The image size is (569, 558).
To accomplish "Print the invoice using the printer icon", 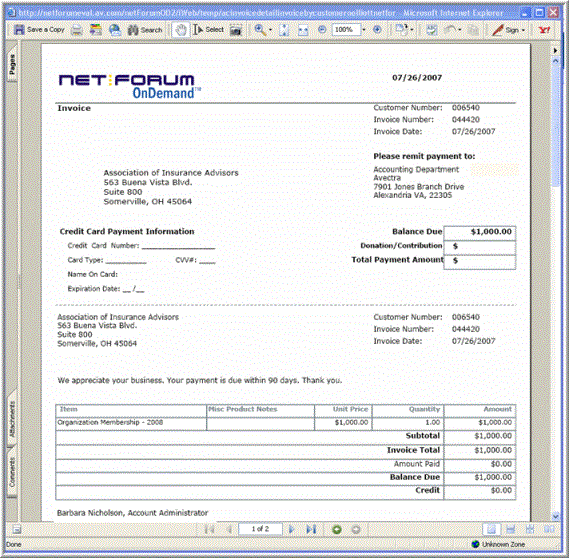I will click(77, 30).
